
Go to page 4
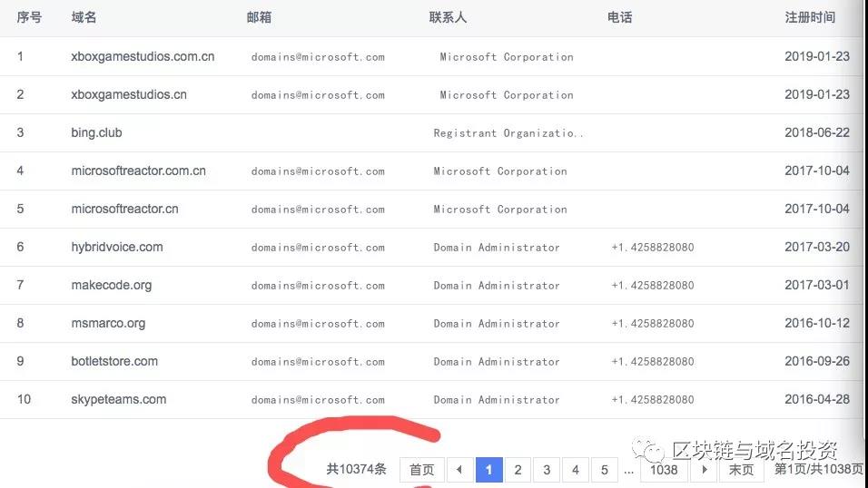(575, 470)
